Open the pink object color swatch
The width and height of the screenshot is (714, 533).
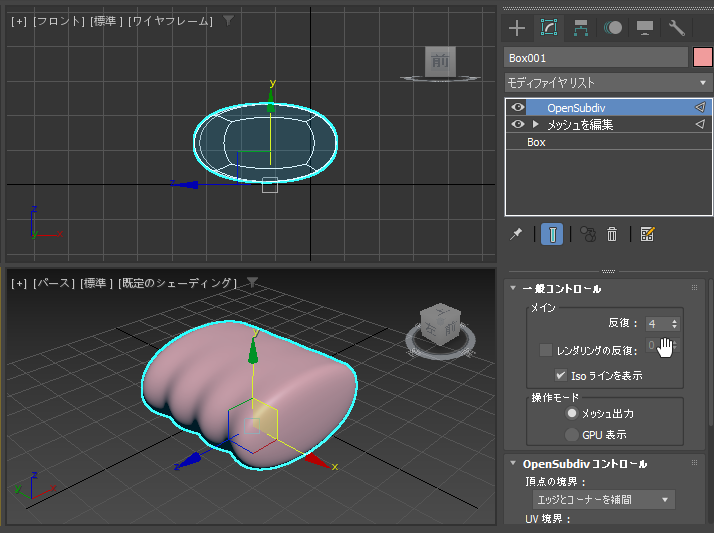(703, 58)
